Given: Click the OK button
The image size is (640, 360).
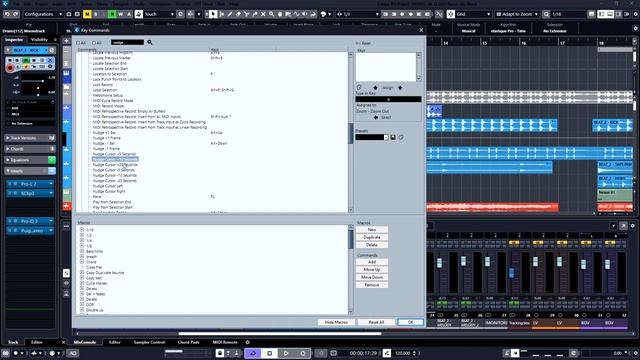Looking at the screenshot, I should [411, 322].
